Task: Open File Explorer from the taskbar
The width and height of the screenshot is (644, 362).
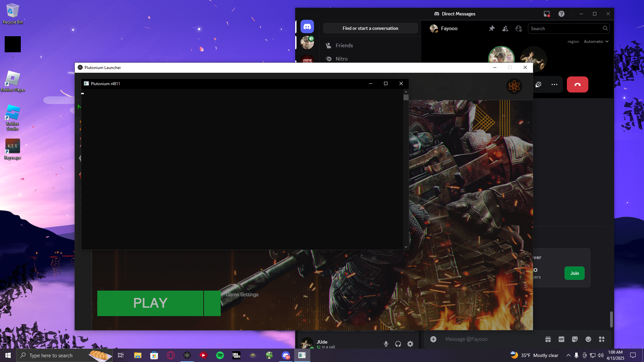Action: pos(138,355)
